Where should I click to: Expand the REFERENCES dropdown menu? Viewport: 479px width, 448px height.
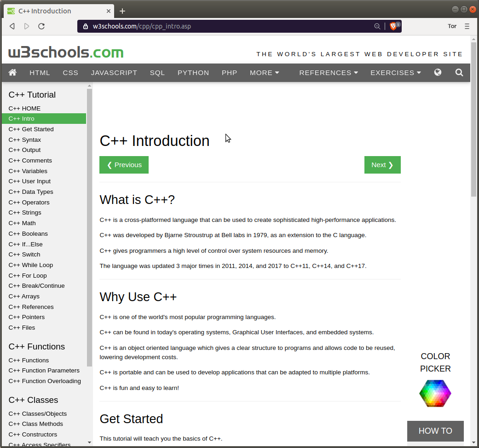329,73
